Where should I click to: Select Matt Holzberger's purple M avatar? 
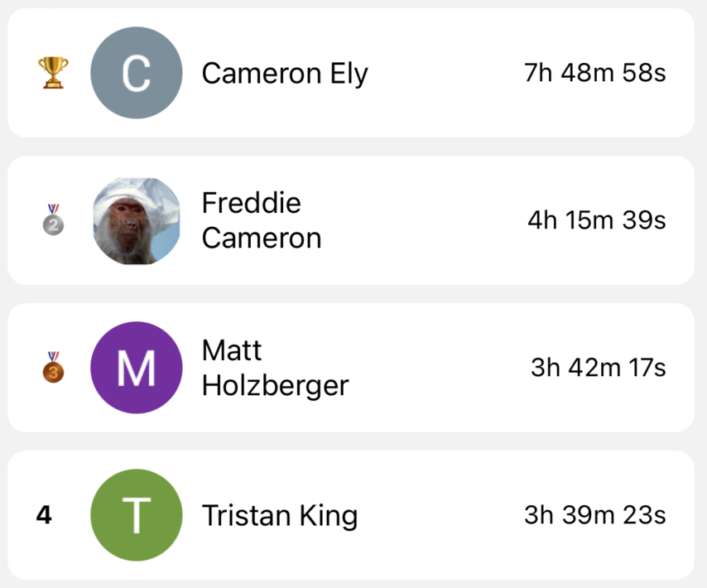point(136,367)
